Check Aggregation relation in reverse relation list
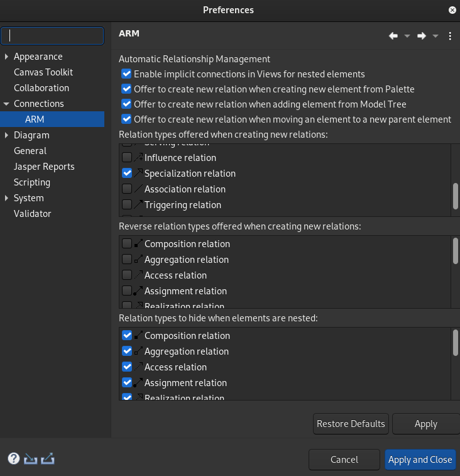The height and width of the screenshot is (476, 460). tap(127, 259)
